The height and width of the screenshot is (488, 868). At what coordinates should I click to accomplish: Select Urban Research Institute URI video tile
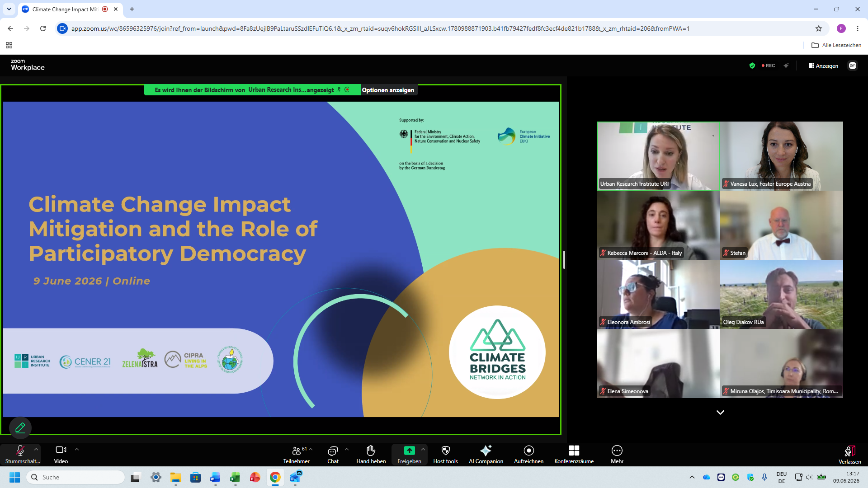[x=659, y=156]
